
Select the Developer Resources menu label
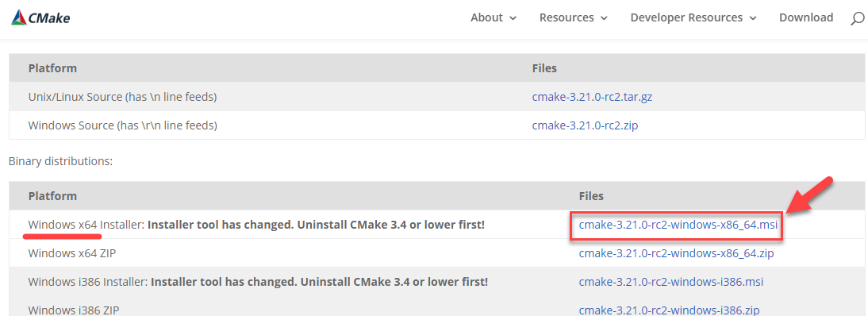pyautogui.click(x=686, y=17)
